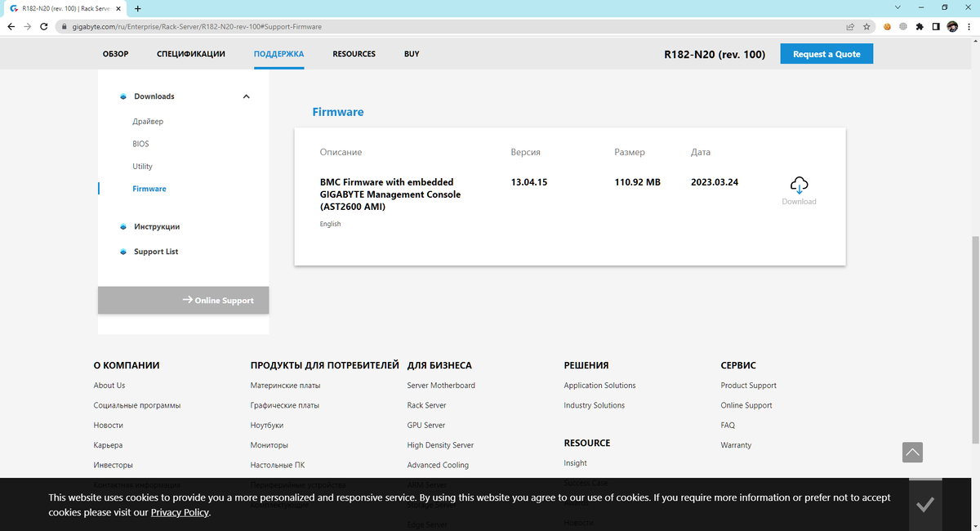Open About Us footer link
This screenshot has height=531, width=980.
pos(109,386)
